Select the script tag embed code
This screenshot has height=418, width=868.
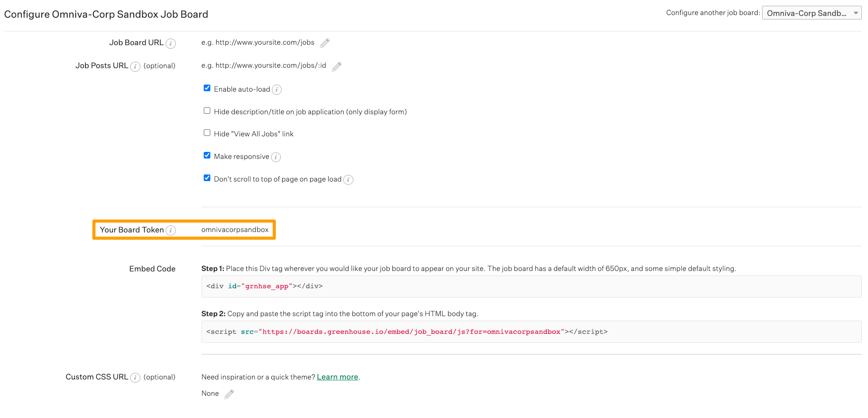click(531, 332)
